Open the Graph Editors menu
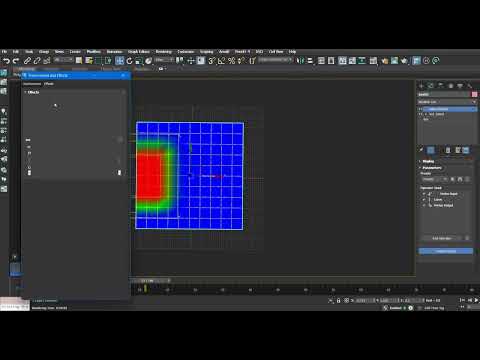 (139, 52)
